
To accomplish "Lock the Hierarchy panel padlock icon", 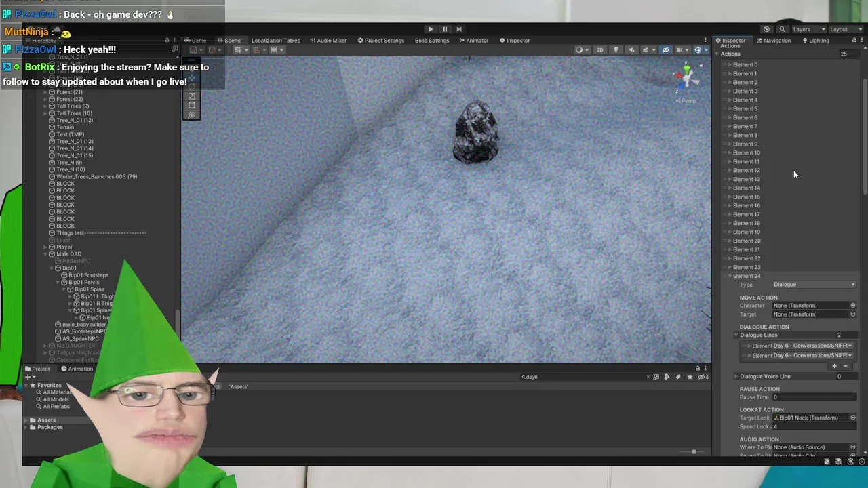I will (x=167, y=41).
